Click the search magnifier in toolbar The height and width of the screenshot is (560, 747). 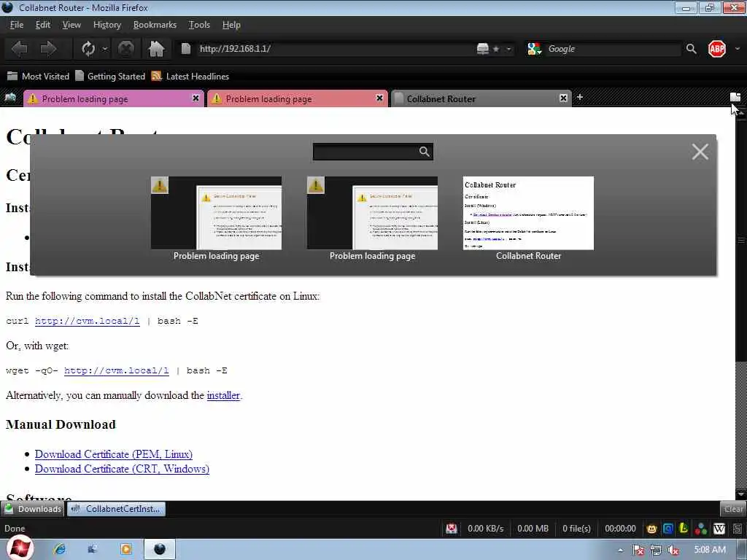pos(692,49)
